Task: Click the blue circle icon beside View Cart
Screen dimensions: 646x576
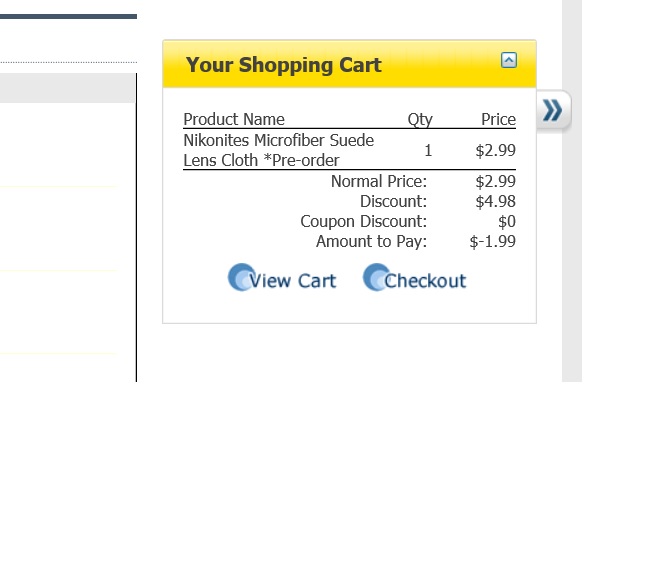Action: coord(240,278)
